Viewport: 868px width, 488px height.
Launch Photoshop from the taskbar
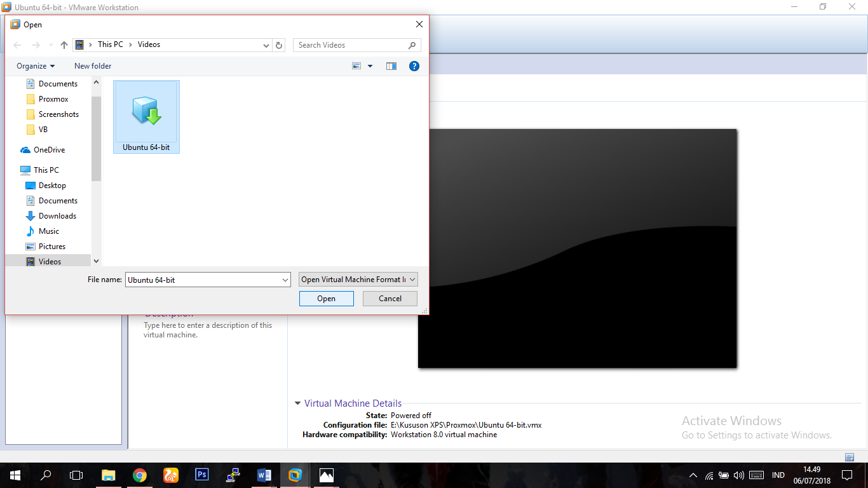(201, 475)
